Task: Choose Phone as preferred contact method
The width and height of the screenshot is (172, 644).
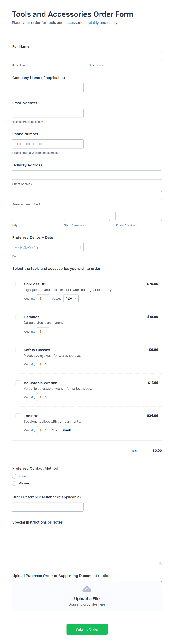Action: coord(14,483)
